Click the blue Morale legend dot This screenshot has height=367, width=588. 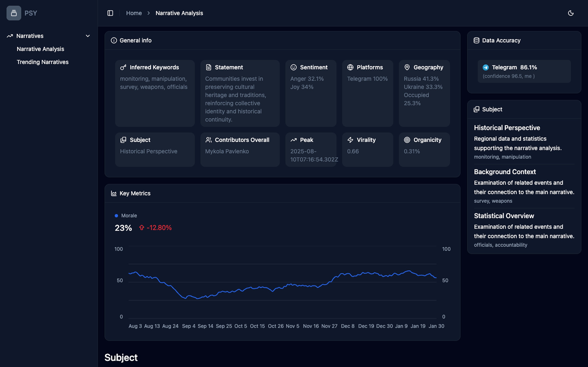tap(116, 216)
